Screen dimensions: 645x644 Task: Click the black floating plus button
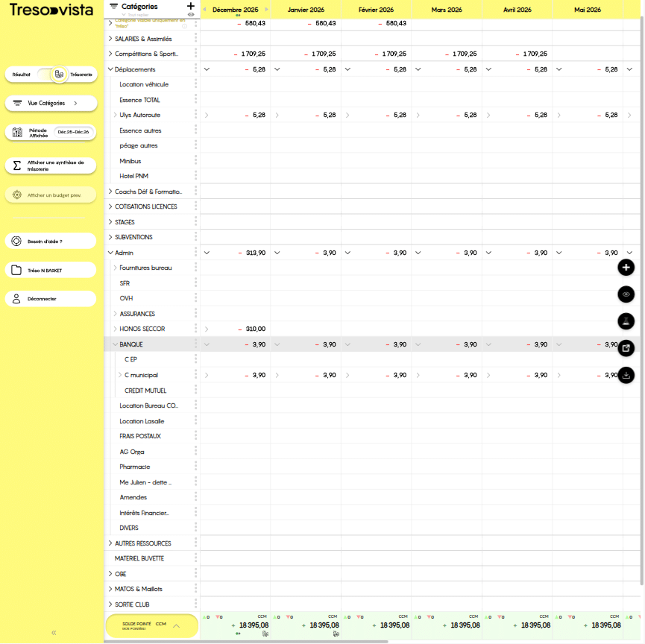(x=626, y=268)
